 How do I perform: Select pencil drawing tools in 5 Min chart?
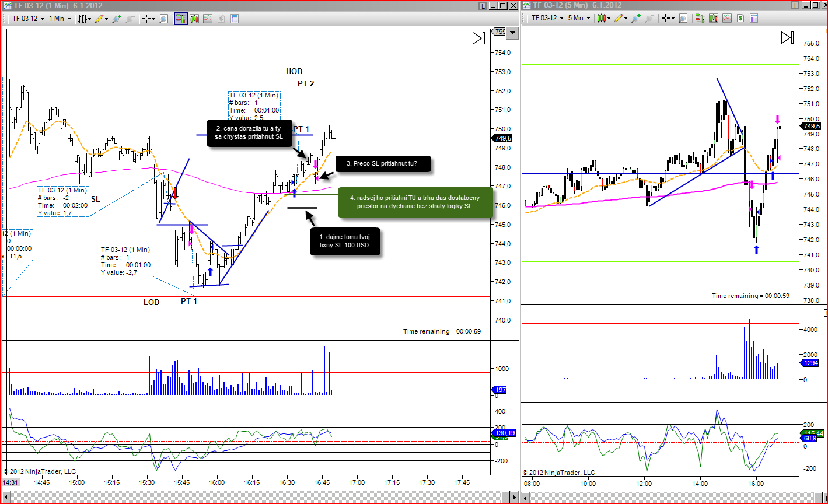[618, 19]
